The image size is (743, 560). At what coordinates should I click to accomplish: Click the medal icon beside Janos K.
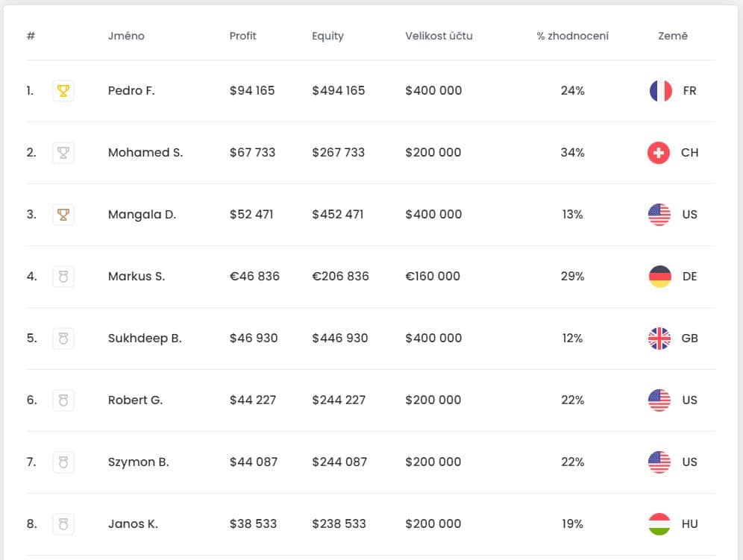click(63, 524)
